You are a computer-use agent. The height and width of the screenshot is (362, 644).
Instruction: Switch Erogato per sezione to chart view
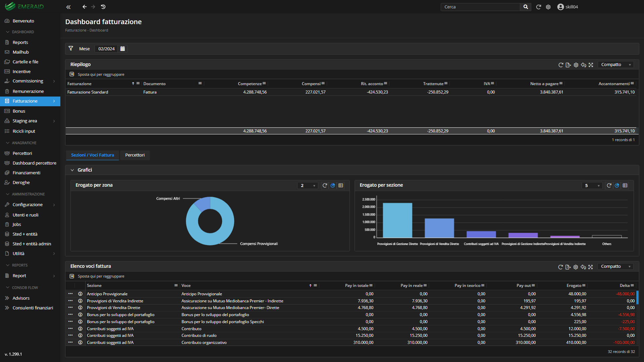[x=617, y=185]
